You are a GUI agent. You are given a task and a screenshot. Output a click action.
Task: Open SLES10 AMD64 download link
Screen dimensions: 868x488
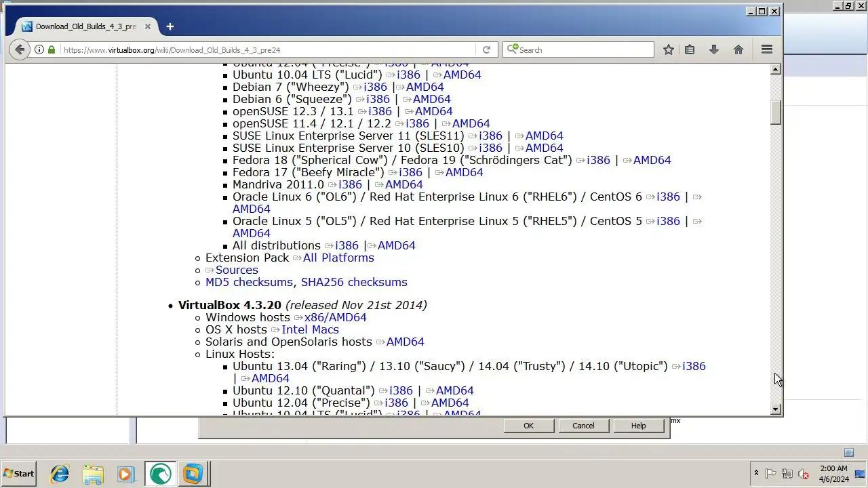tap(544, 148)
